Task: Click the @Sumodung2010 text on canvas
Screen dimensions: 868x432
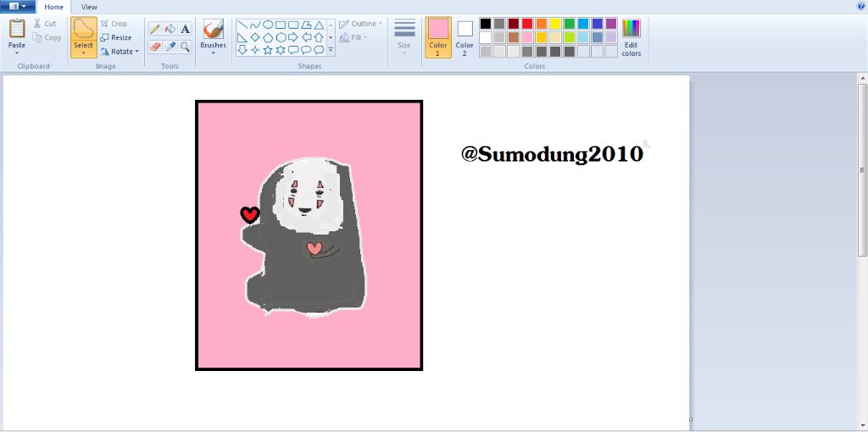Action: [x=552, y=154]
